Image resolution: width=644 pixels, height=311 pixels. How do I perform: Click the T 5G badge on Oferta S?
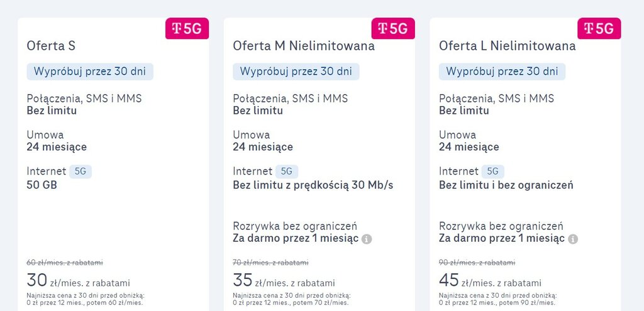pos(187,28)
